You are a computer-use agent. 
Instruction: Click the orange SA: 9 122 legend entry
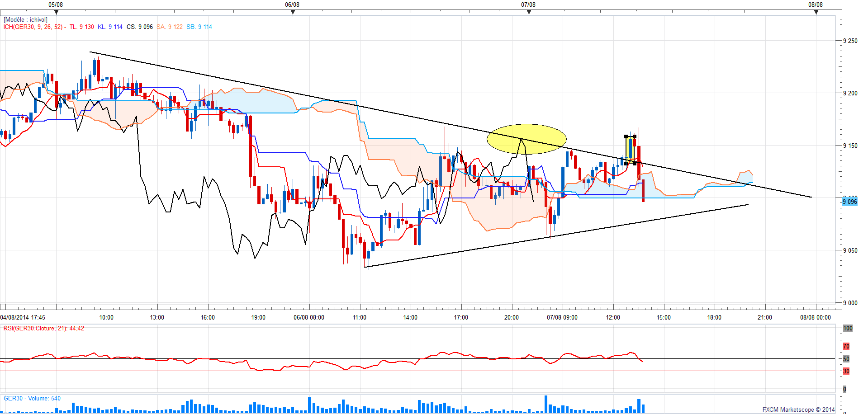(170, 27)
